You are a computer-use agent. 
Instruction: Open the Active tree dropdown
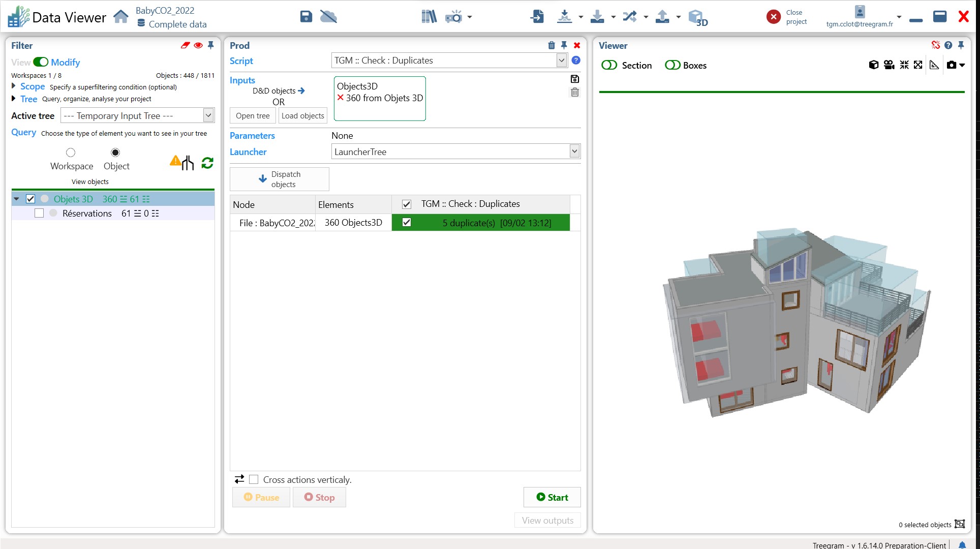tap(208, 116)
